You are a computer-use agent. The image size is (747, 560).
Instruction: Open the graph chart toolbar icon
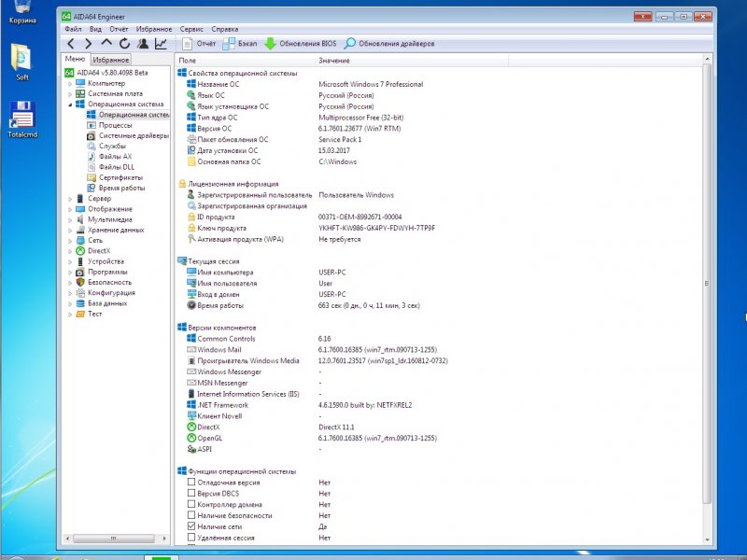click(161, 44)
